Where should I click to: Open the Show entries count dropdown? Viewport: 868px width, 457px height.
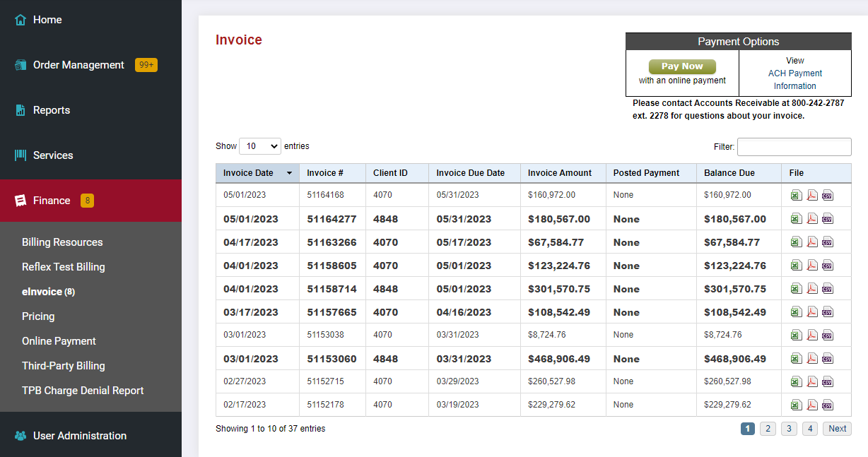click(x=260, y=146)
